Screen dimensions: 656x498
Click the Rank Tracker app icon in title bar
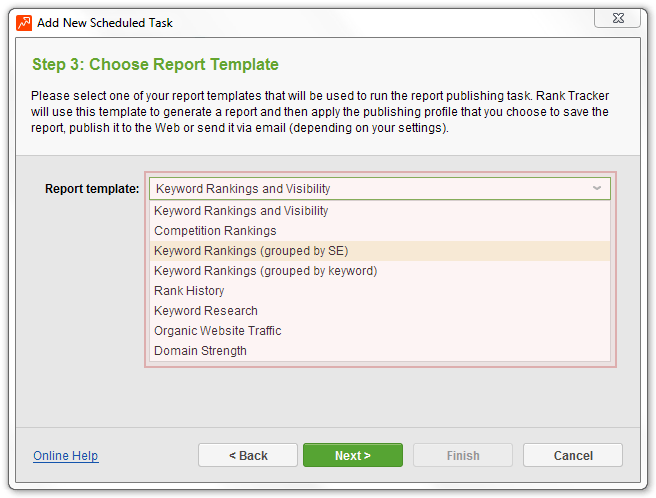point(24,23)
